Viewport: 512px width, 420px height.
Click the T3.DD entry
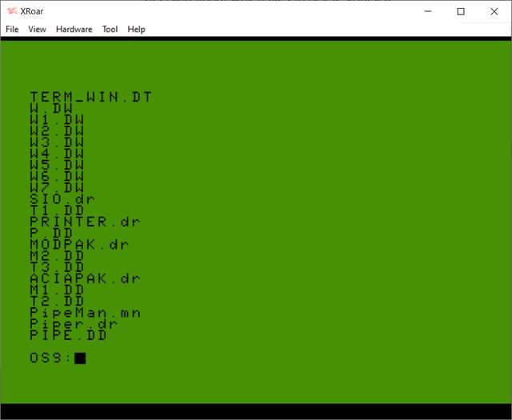[57, 267]
